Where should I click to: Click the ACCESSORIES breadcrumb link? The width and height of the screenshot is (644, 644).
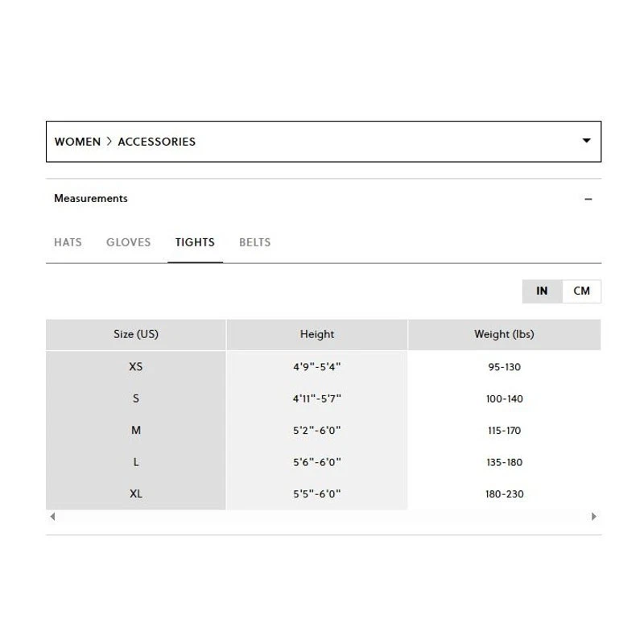pyautogui.click(x=156, y=141)
